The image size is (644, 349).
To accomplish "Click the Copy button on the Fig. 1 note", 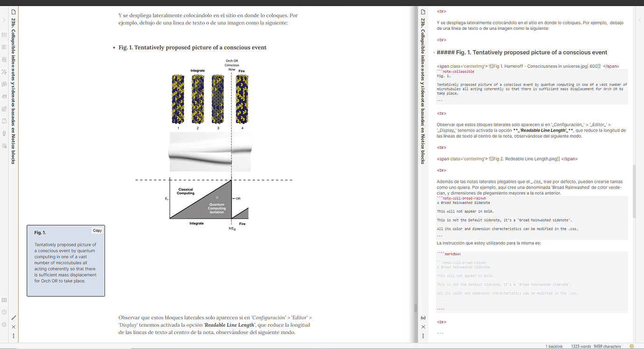I will pyautogui.click(x=97, y=230).
